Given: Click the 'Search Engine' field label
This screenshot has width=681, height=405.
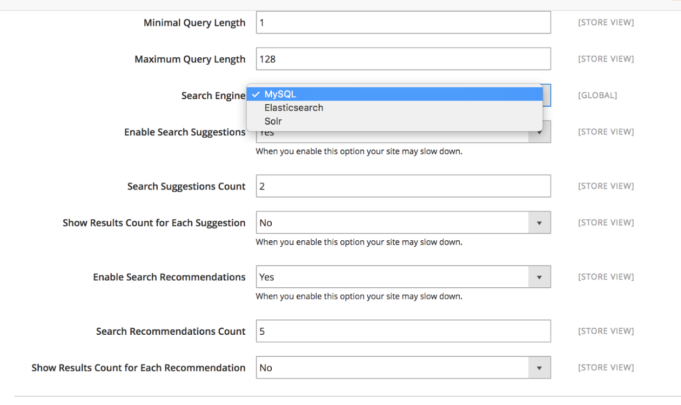Looking at the screenshot, I should tap(208, 95).
